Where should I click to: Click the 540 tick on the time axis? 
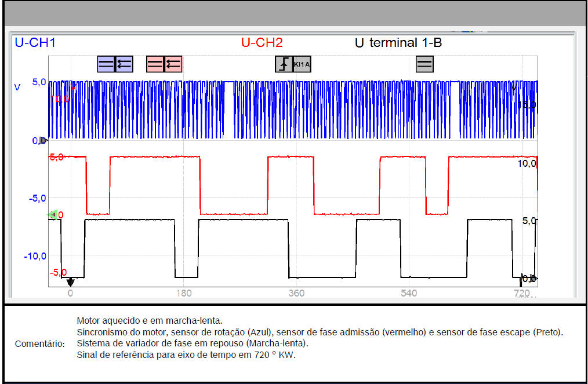(x=409, y=294)
